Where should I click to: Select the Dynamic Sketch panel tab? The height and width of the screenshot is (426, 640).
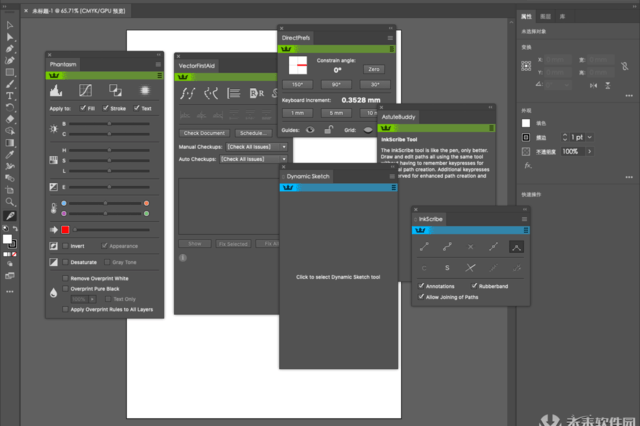tap(308, 176)
